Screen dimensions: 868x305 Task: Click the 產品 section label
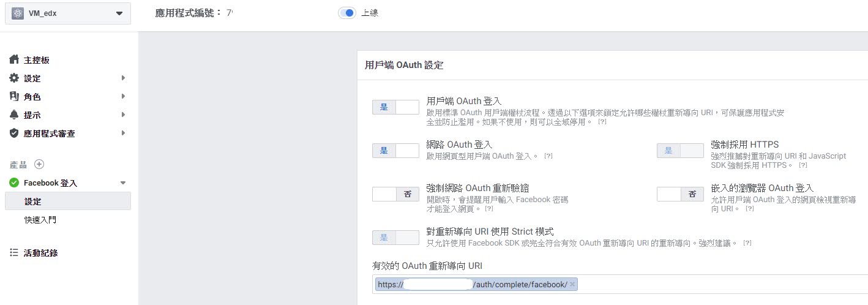coord(18,165)
